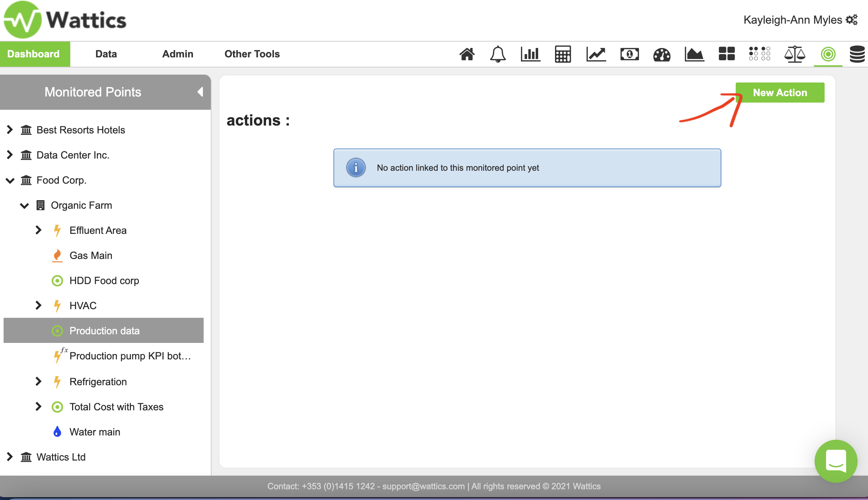Open the calendar grid icon
Screen dimensions: 868x500
click(x=563, y=54)
